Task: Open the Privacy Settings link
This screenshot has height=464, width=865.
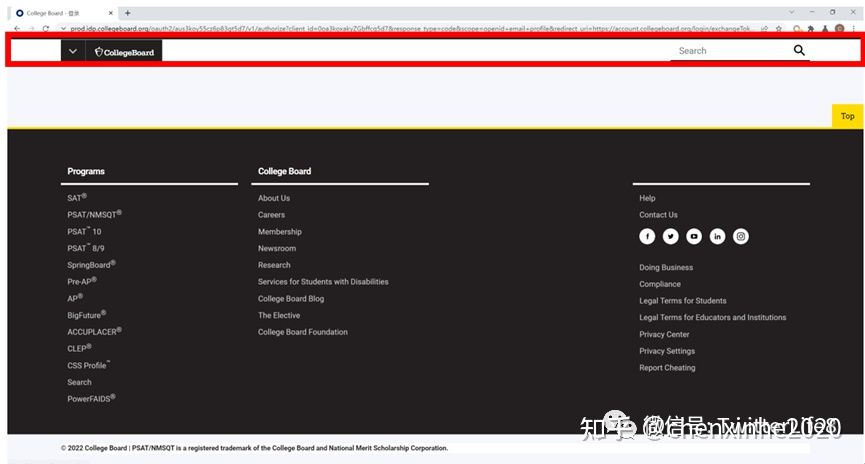Action: tap(667, 351)
